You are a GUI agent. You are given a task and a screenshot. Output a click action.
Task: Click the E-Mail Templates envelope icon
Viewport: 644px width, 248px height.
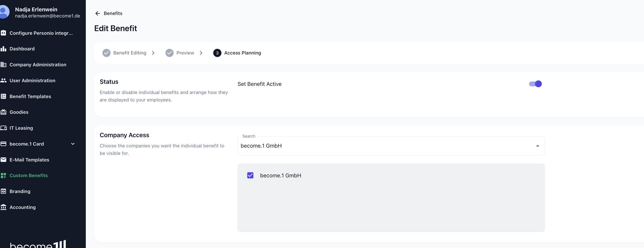pyautogui.click(x=3, y=160)
